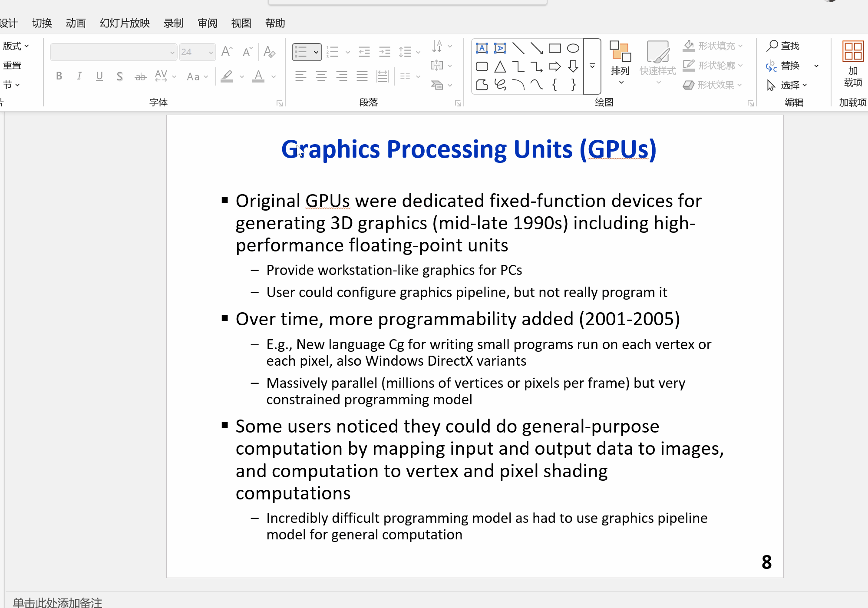Center align text
Viewport: 868px width, 608px height.
pyautogui.click(x=321, y=76)
